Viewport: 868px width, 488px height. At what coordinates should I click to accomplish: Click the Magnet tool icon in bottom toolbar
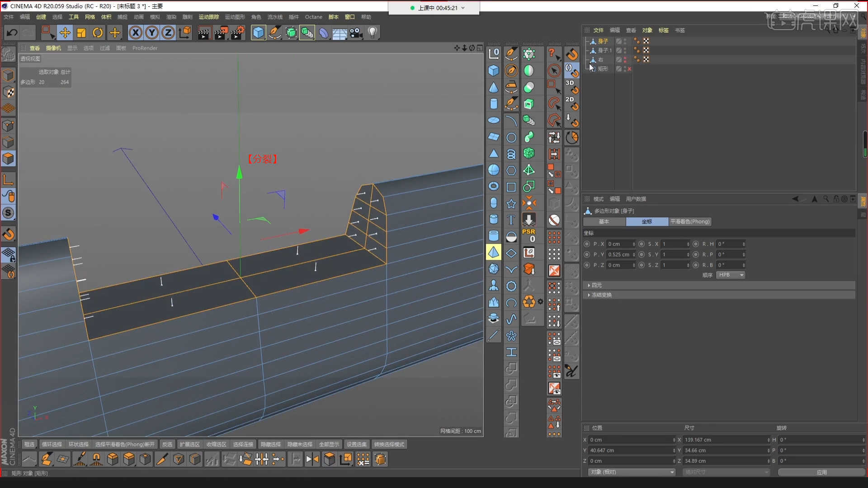(96, 459)
